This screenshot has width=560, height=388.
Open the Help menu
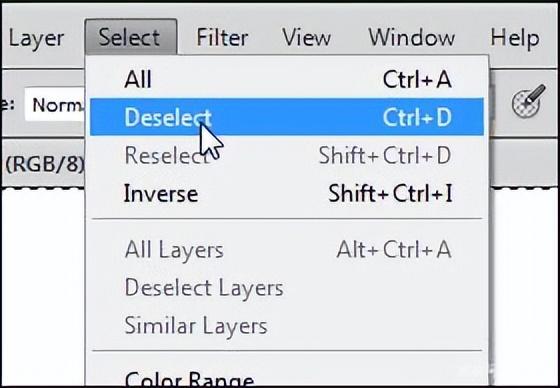tap(515, 38)
